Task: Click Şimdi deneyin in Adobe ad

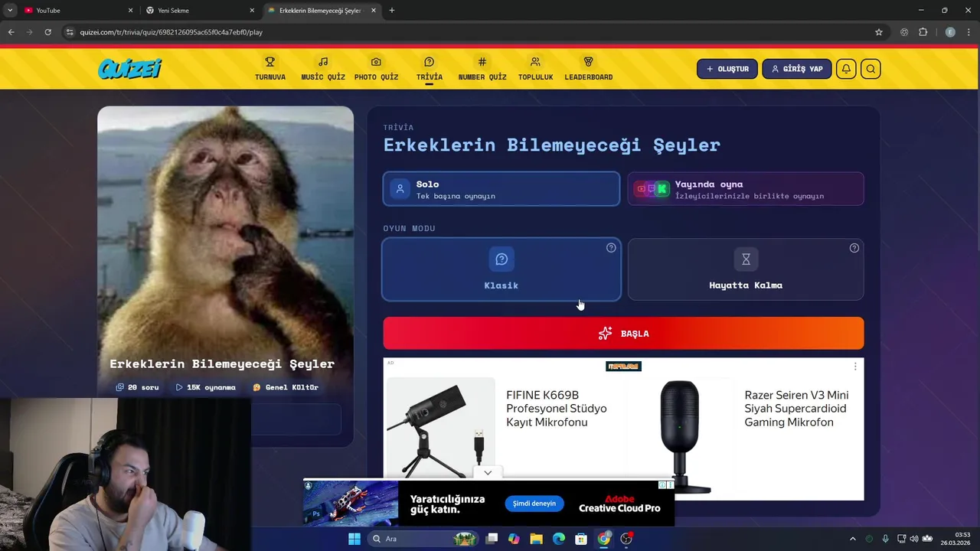Action: tap(534, 504)
